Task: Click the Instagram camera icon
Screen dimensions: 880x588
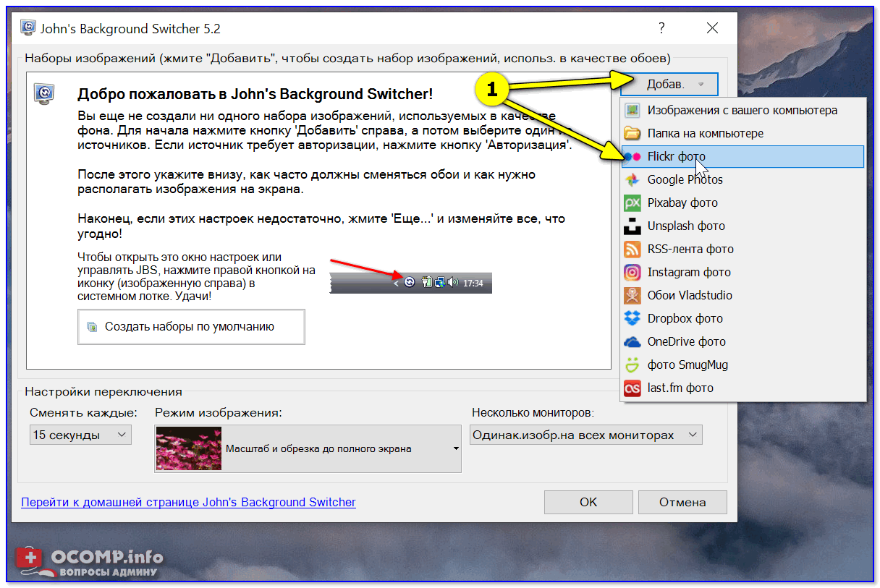Action: point(632,272)
